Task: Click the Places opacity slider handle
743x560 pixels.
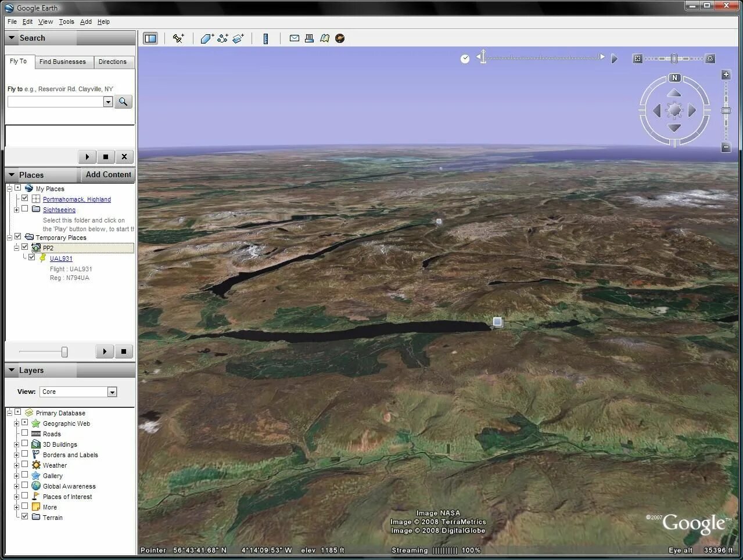Action: [64, 352]
